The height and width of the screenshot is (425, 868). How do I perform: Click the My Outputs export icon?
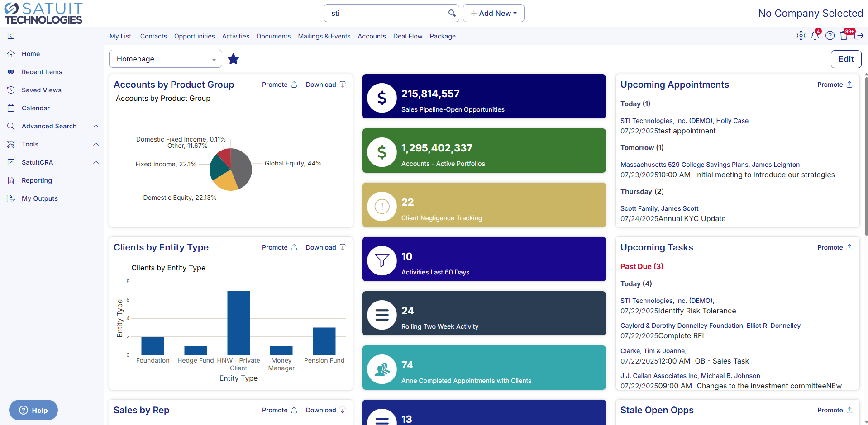click(x=11, y=198)
